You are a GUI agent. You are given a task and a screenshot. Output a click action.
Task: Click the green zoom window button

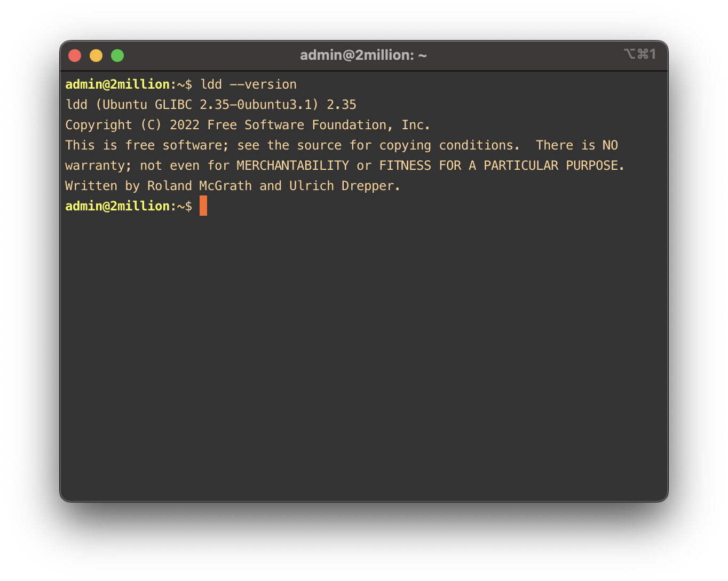coord(117,56)
